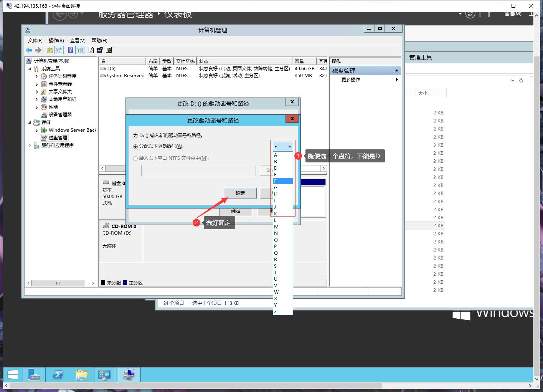
Task: Toggle the console tree visibility icon
Action: [59, 50]
